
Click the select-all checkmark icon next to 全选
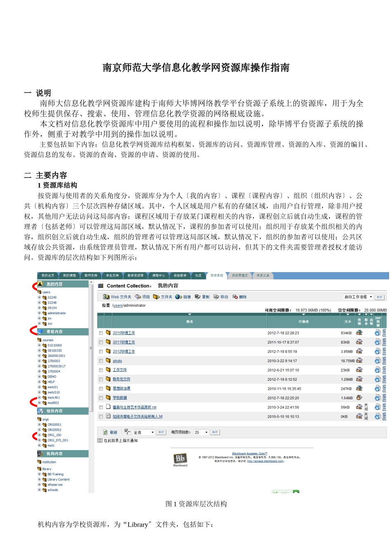(x=128, y=432)
